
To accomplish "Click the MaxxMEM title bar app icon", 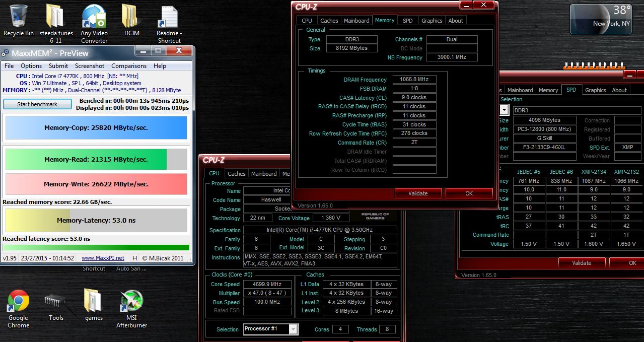I will pos(6,52).
